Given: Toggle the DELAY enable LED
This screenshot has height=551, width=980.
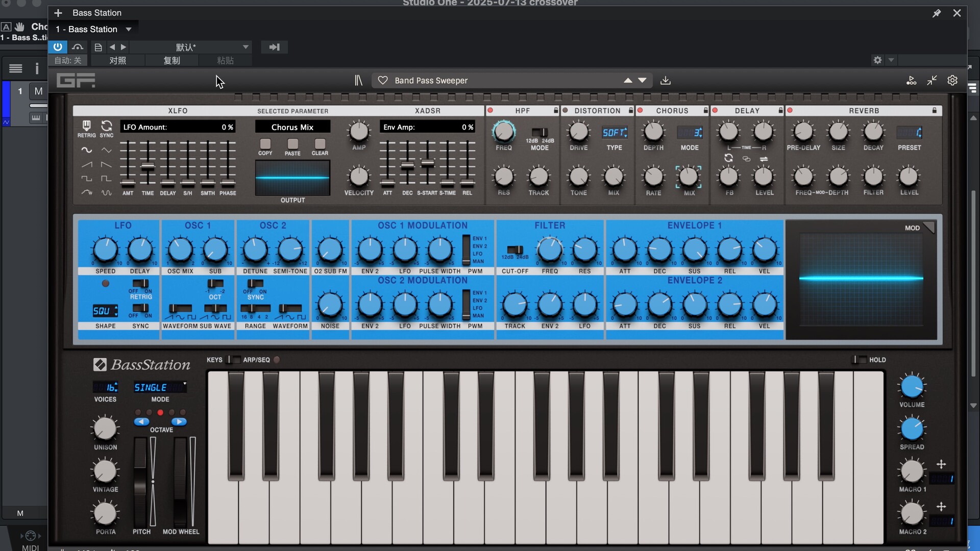Looking at the screenshot, I should click(715, 111).
